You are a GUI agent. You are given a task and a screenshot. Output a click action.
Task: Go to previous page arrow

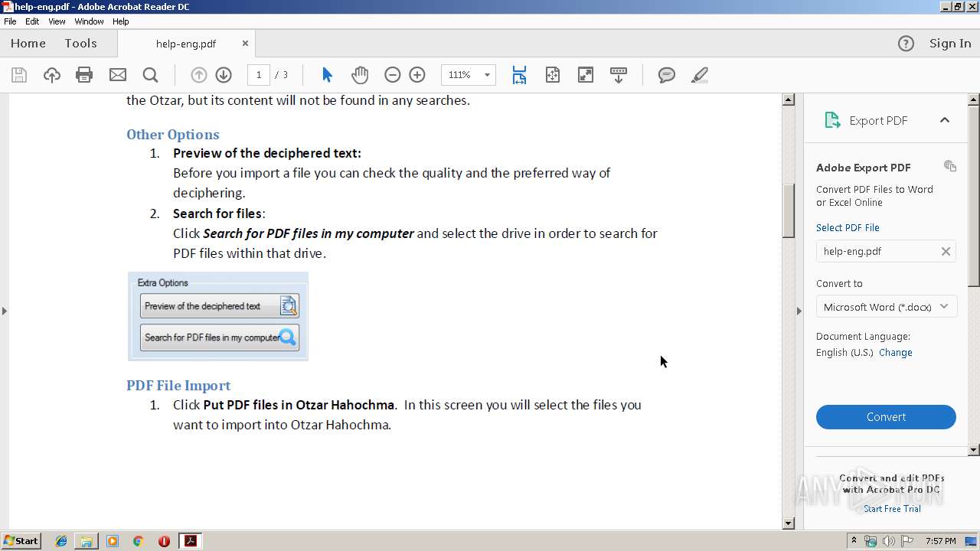click(x=198, y=75)
